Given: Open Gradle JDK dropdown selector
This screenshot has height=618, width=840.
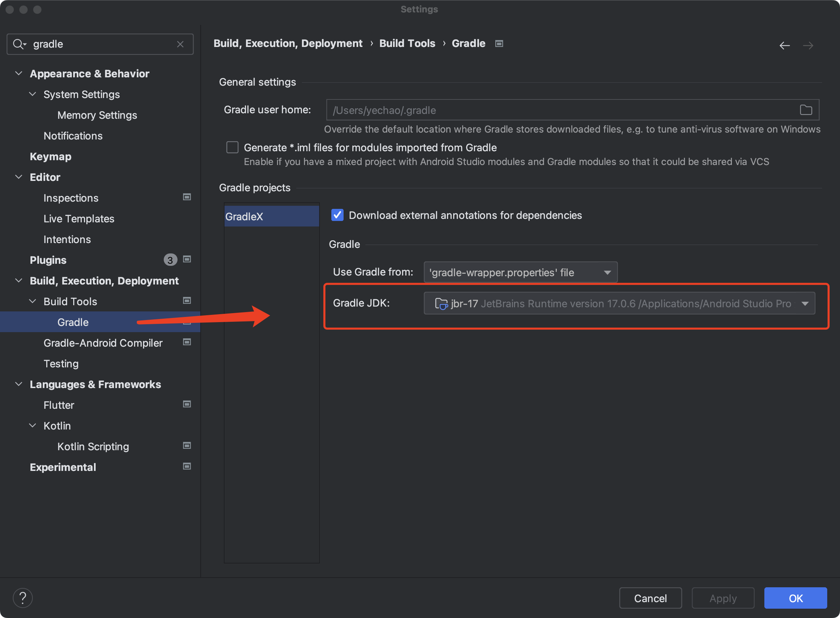Looking at the screenshot, I should [x=805, y=302].
